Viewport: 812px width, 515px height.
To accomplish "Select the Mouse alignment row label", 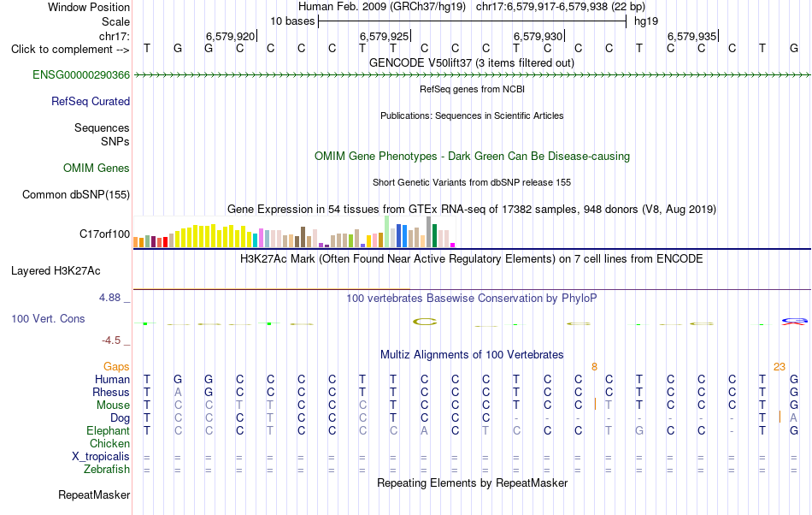I will pos(114,405).
